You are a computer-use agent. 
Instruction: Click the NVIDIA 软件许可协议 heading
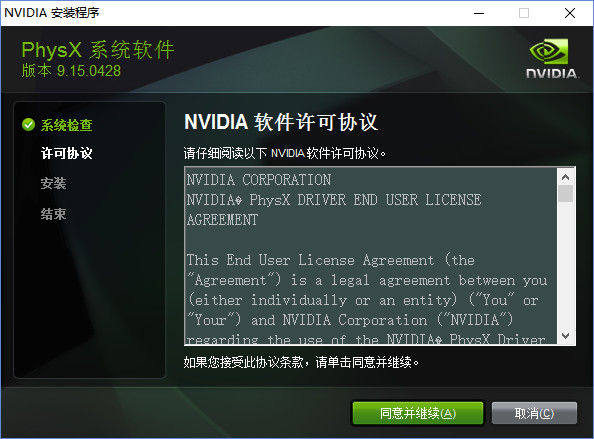281,122
